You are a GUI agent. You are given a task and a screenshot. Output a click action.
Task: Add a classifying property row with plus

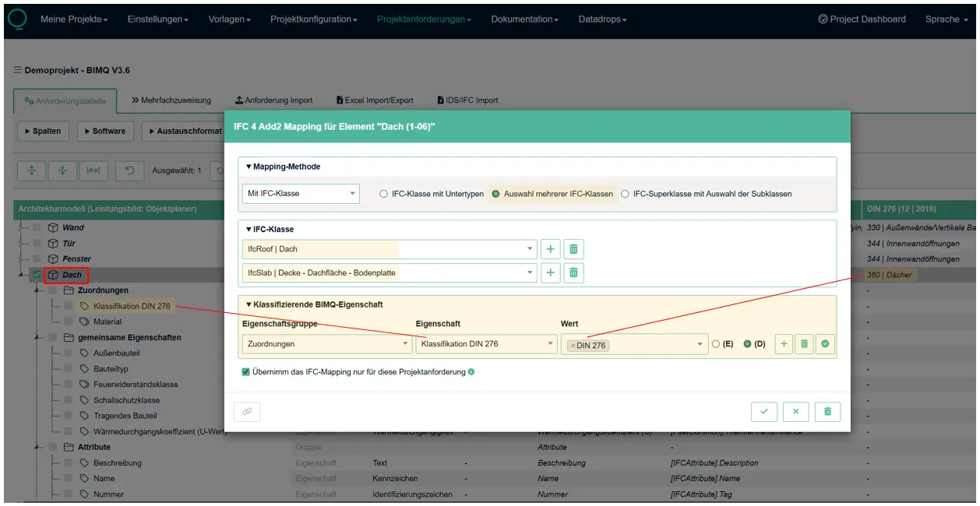[x=784, y=344]
